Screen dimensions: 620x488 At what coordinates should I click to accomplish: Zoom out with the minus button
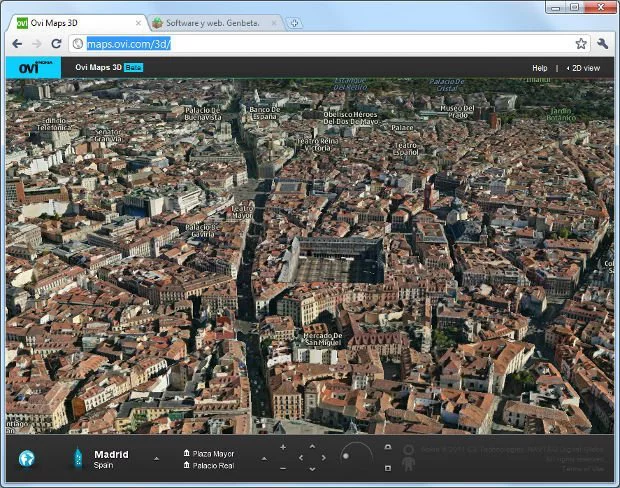(x=283, y=469)
